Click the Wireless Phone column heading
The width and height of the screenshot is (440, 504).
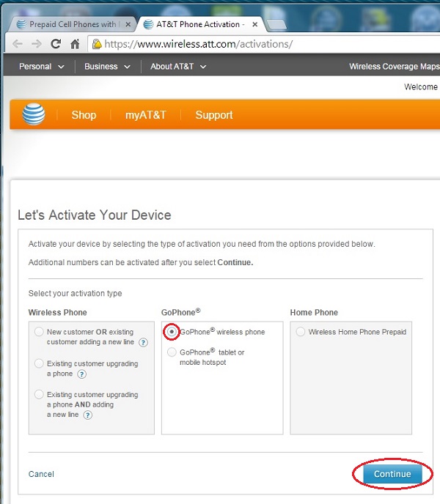(x=58, y=312)
